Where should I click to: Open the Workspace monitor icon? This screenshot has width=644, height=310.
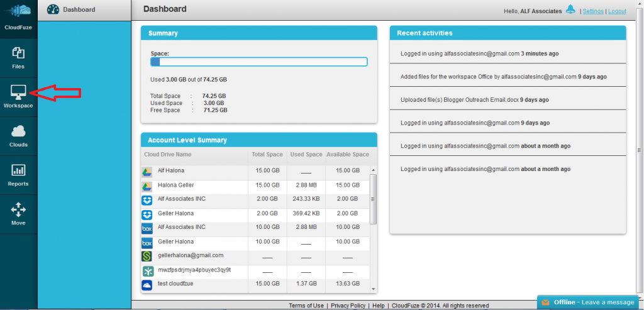click(18, 92)
